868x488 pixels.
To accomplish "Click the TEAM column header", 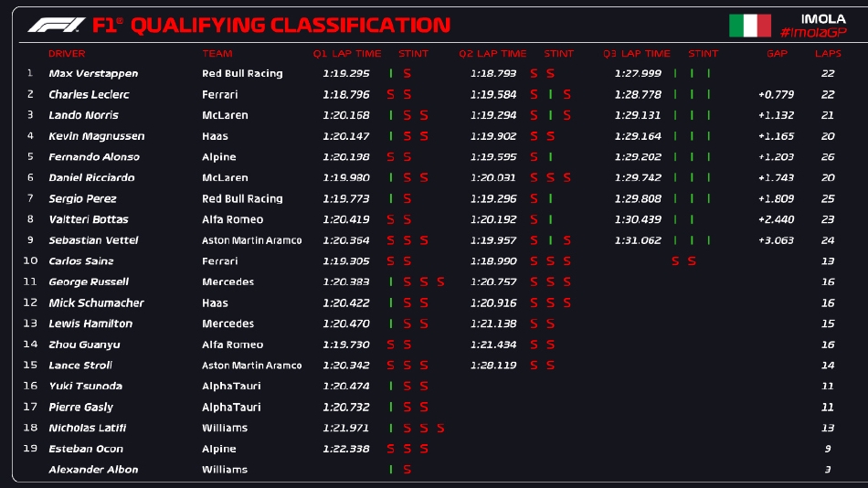I will 217,54.
